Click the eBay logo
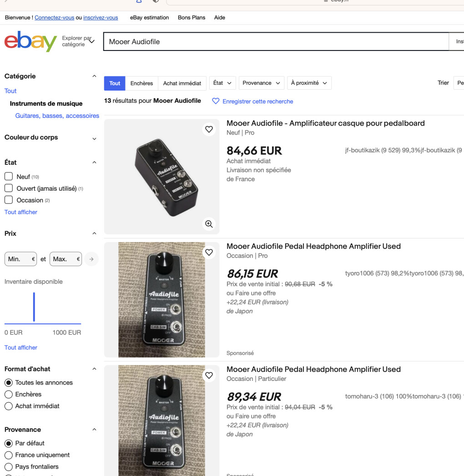Image resolution: width=464 pixels, height=476 pixels. tap(30, 41)
